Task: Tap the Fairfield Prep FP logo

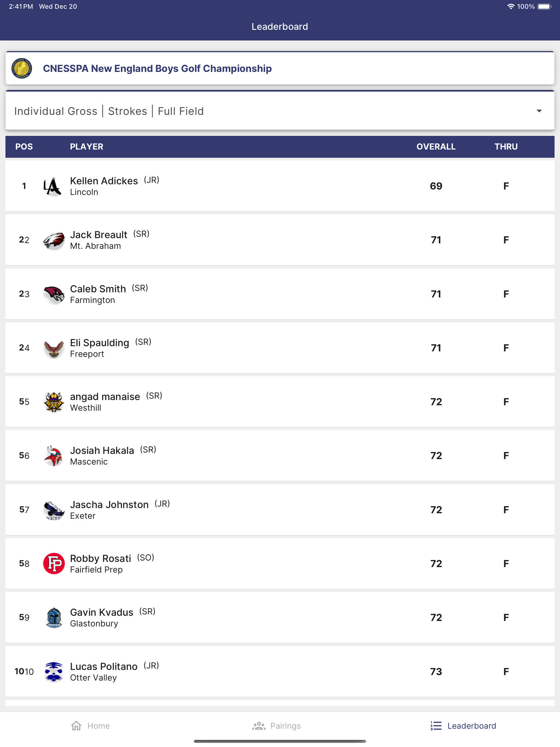Action: pos(53,564)
